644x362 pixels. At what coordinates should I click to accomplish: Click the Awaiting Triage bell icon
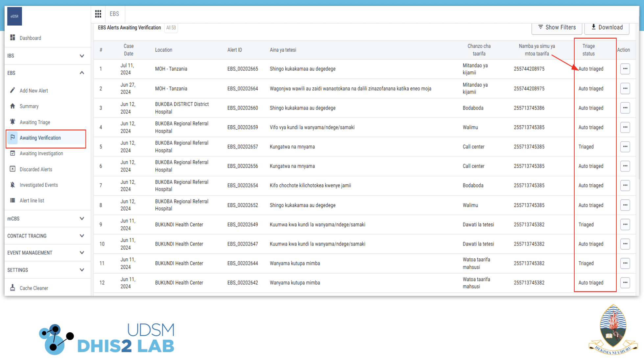(x=12, y=122)
